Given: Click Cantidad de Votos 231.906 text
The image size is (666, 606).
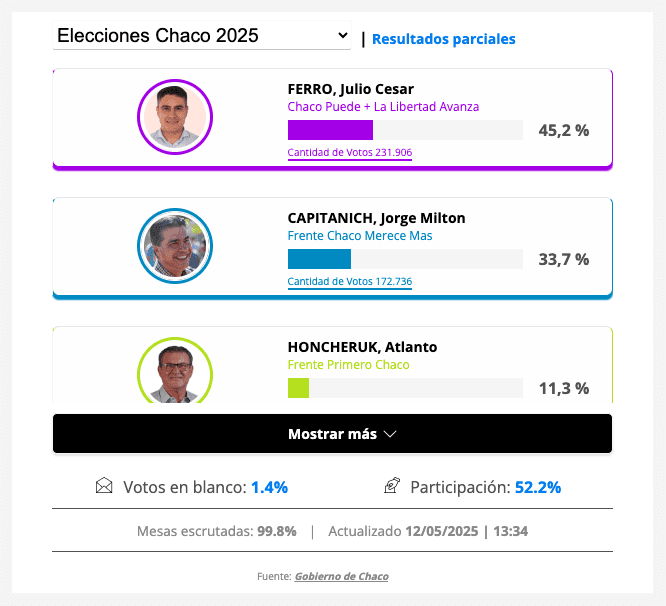Looking at the screenshot, I should (349, 153).
